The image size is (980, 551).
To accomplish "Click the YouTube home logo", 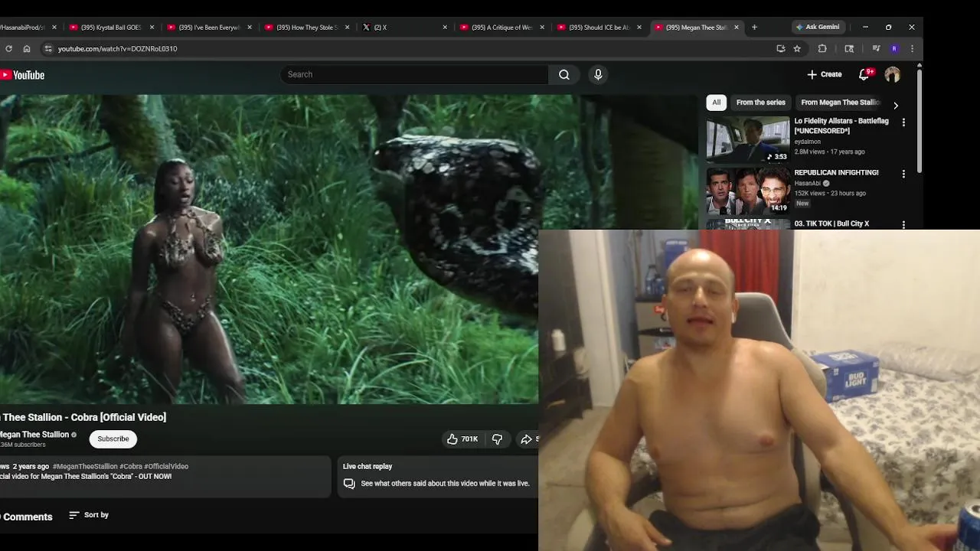I will (22, 75).
